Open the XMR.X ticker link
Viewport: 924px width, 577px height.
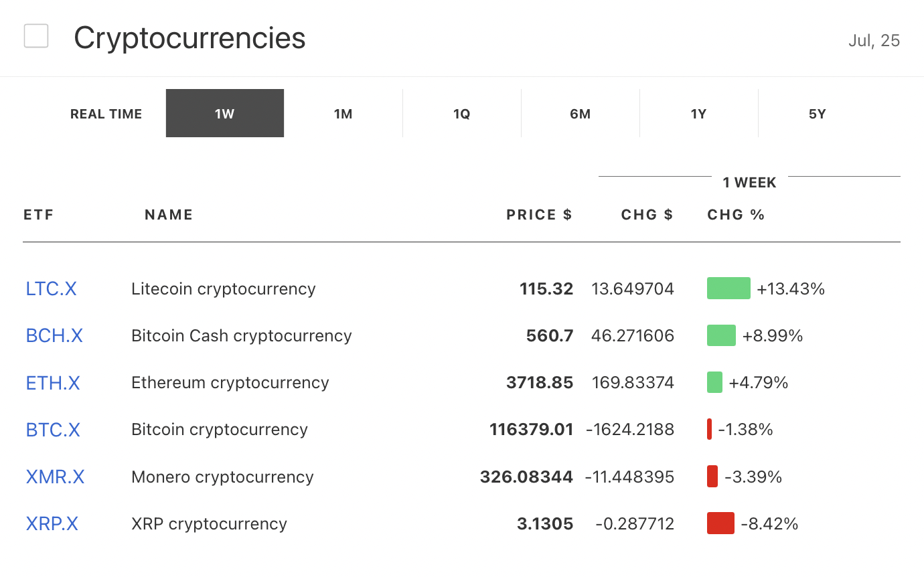(x=55, y=477)
